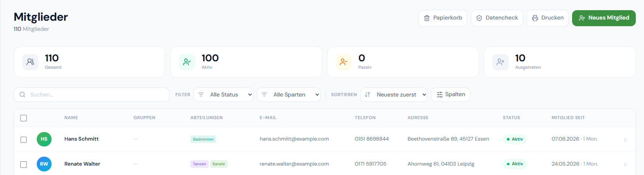This screenshot has width=644, height=175.
Task: Click the Karate department tag
Action: pos(218,164)
